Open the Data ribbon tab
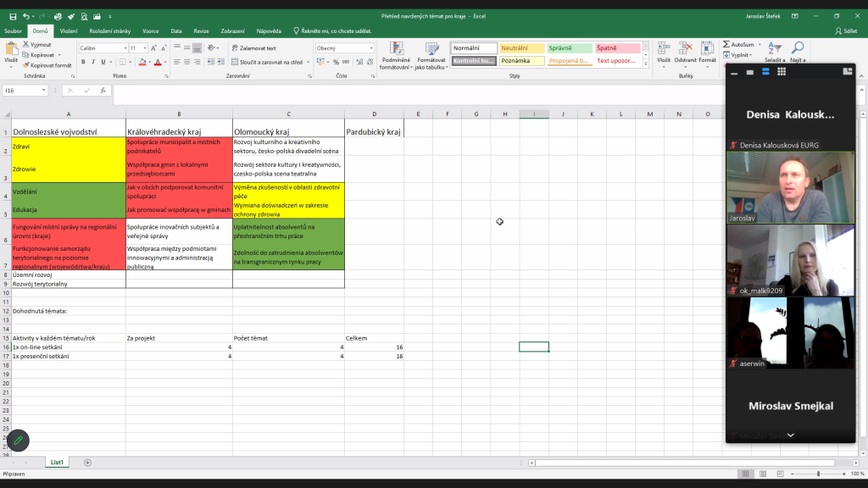 pos(176,31)
